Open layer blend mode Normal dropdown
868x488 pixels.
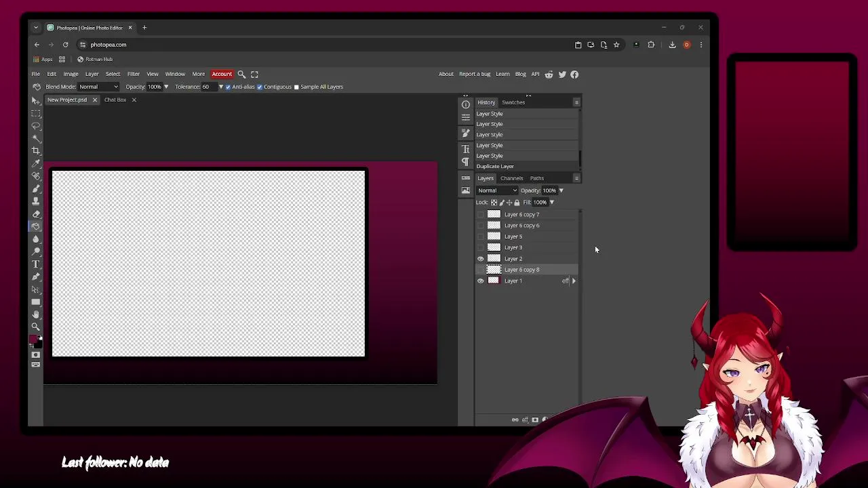[496, 190]
